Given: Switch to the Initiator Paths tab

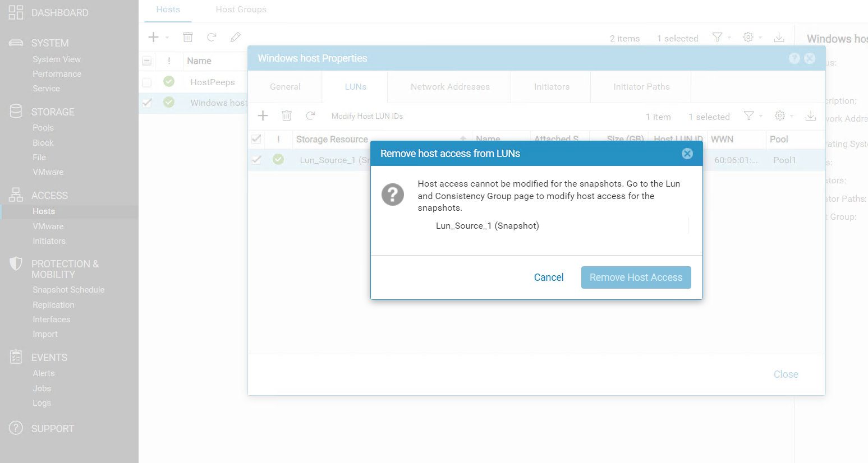Looking at the screenshot, I should 640,86.
